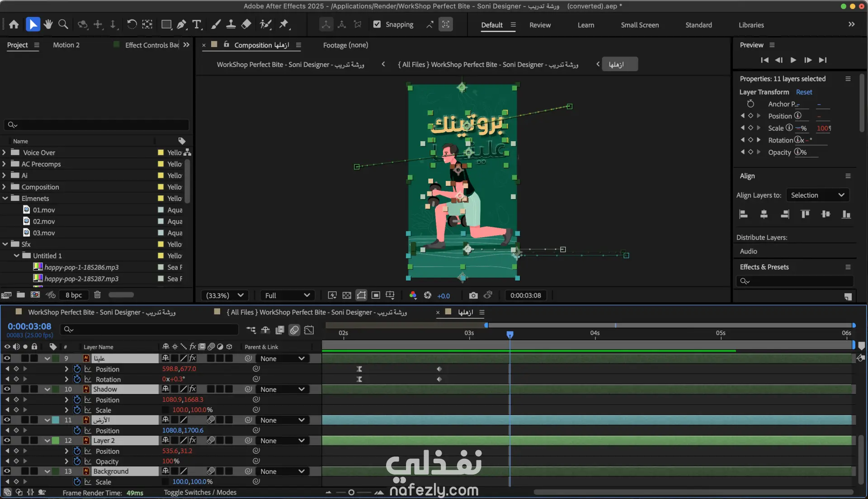This screenshot has height=499, width=868.
Task: Open the magnification ratio dropdown (33.3%)
Action: (225, 295)
